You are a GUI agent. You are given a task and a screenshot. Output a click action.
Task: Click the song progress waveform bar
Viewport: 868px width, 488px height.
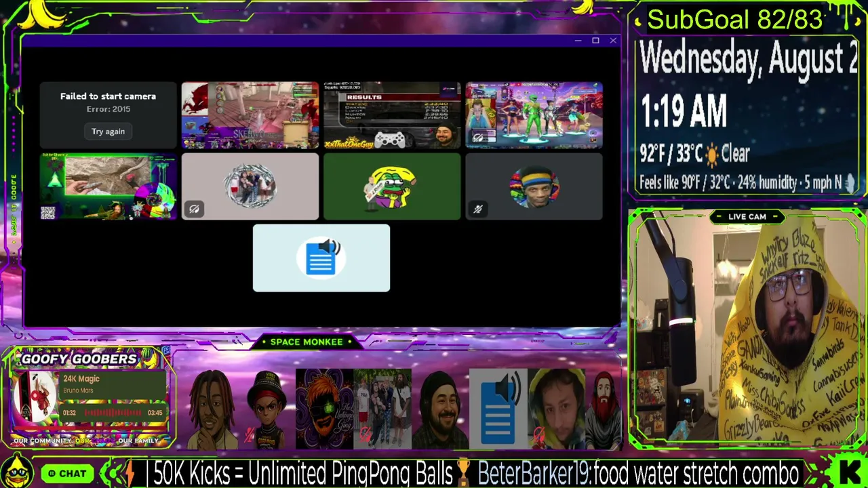click(x=112, y=412)
